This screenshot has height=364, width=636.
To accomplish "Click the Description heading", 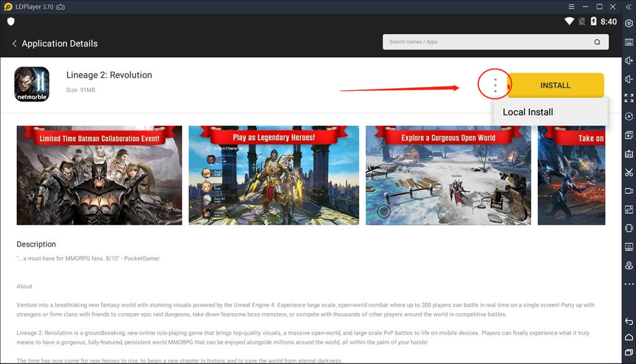I will point(36,244).
